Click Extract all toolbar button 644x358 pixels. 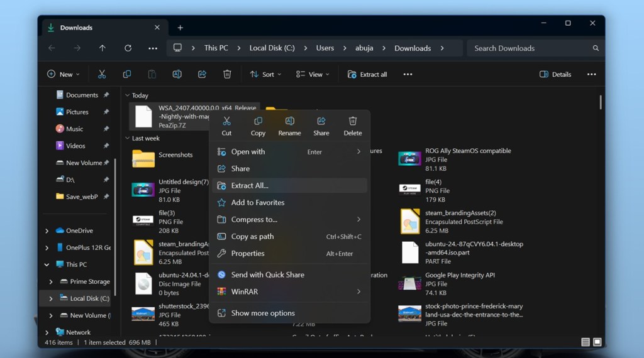tap(367, 74)
